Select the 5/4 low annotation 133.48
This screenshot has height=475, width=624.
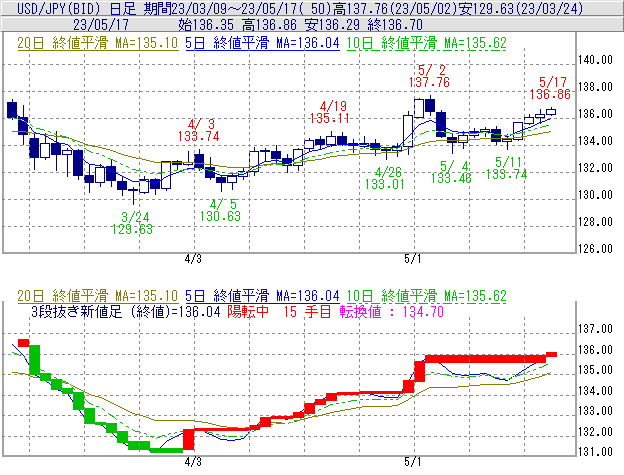(x=451, y=178)
